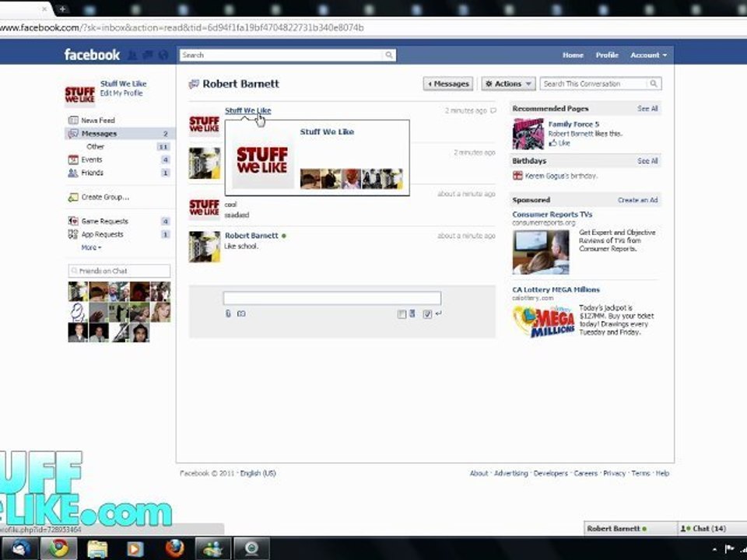Click English (US) language link
This screenshot has width=747, height=560.
pos(258,474)
